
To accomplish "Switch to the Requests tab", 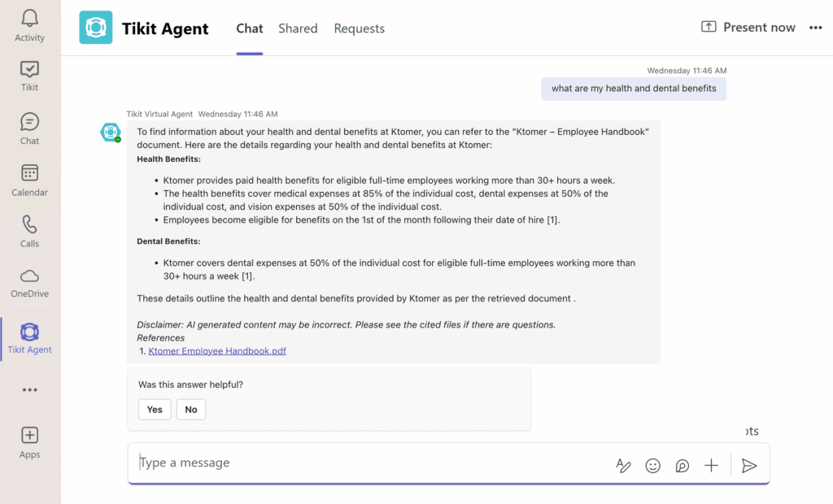I will tap(359, 28).
